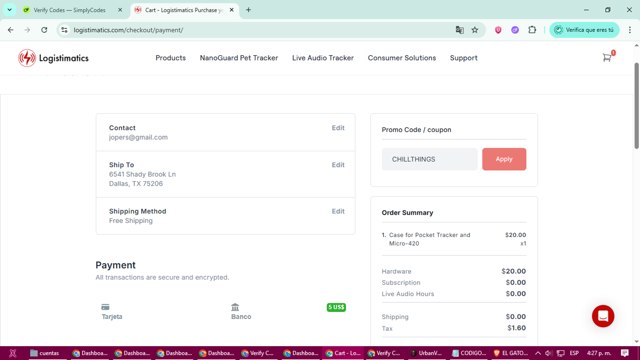Select the Tarjeta card payment option
This screenshot has height=360, width=640.
pyautogui.click(x=111, y=311)
